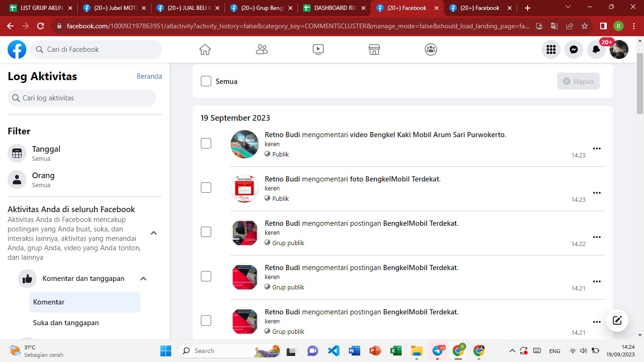644x362 pixels.
Task: Open a new browser tab
Action: coord(528,8)
